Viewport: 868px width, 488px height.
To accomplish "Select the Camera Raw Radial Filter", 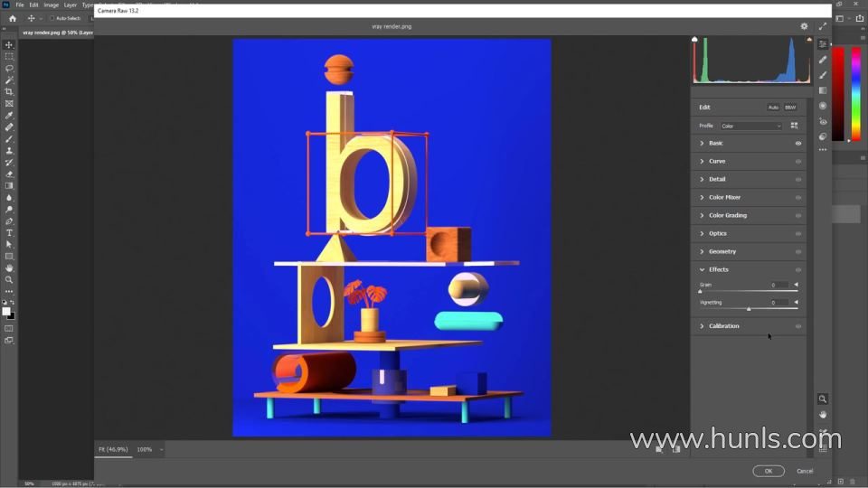I will [x=823, y=106].
